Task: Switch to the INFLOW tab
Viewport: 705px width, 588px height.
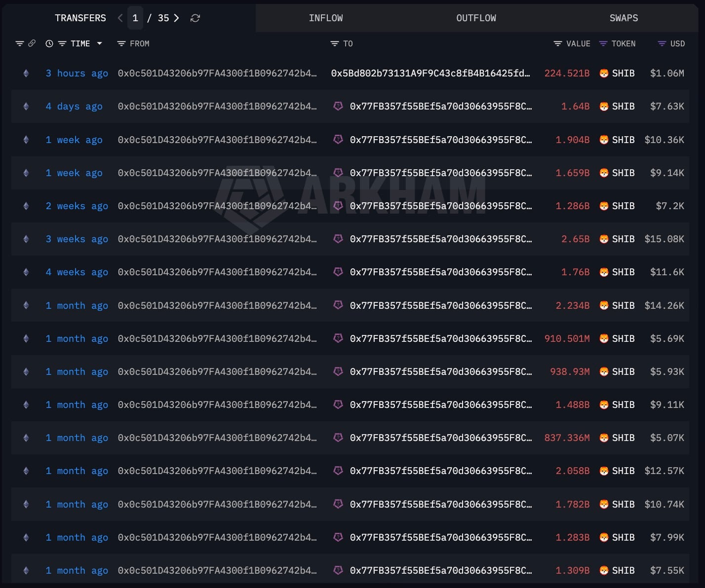Action: click(326, 18)
